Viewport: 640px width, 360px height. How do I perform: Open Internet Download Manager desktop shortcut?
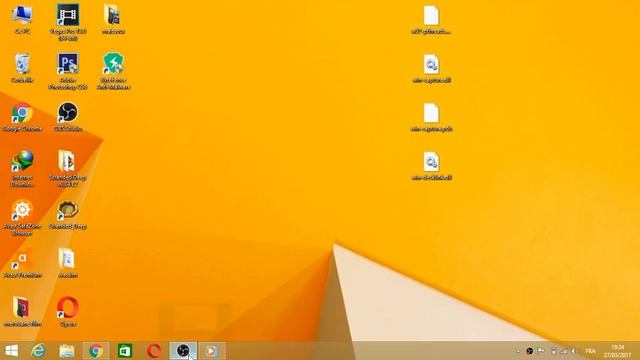pyautogui.click(x=22, y=161)
